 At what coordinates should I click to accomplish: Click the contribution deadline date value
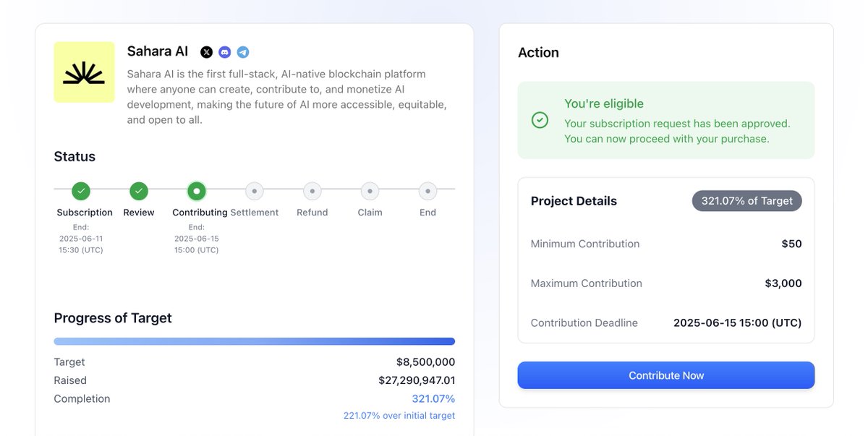coord(738,323)
